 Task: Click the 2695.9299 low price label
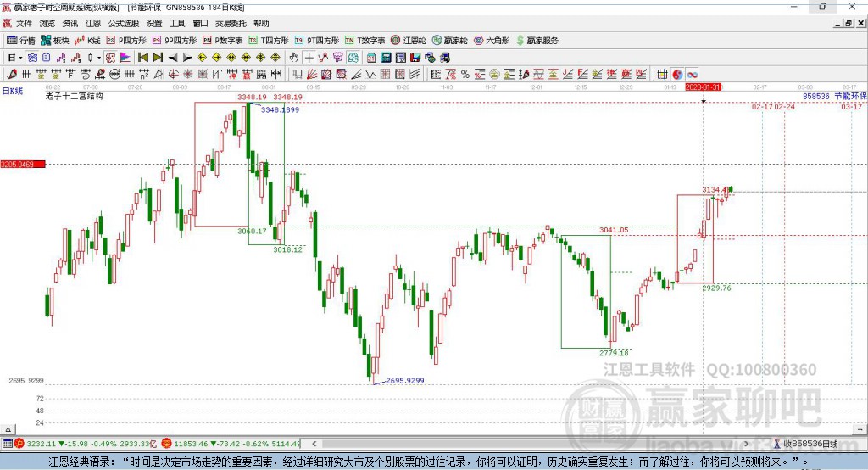pyautogui.click(x=405, y=381)
